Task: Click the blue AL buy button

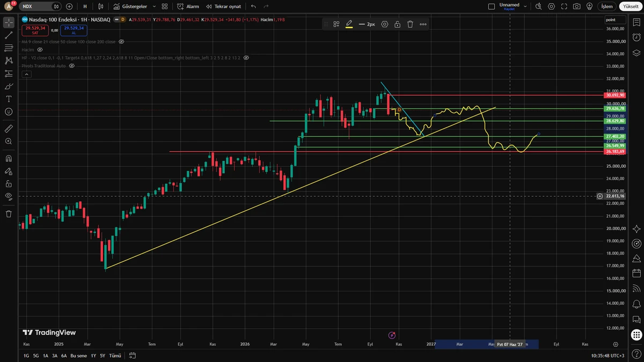Action: click(x=74, y=30)
